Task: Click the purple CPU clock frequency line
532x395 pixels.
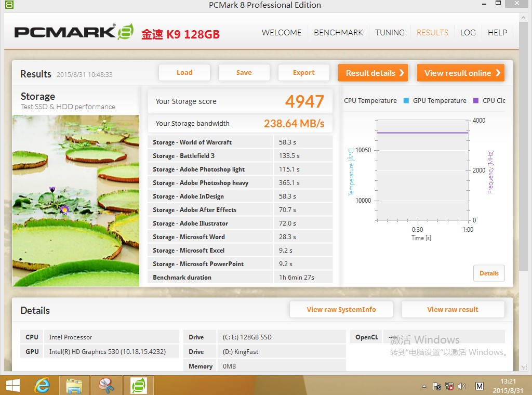Action: click(x=422, y=133)
